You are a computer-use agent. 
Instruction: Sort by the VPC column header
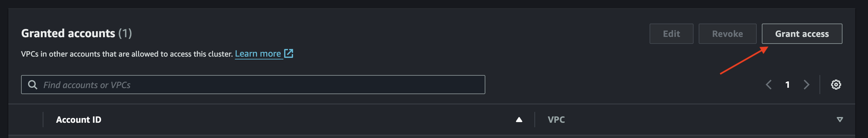(556, 120)
